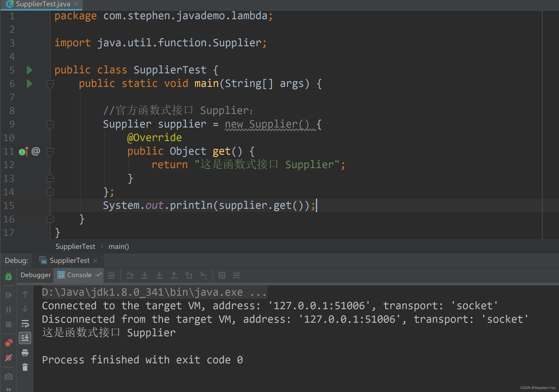The height and width of the screenshot is (392, 559).
Task: Click the implements-method gutter icon on line 11
Action: point(23,152)
